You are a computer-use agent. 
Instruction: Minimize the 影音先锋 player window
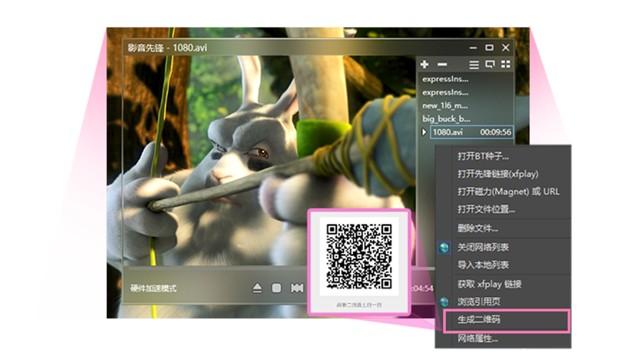click(473, 48)
